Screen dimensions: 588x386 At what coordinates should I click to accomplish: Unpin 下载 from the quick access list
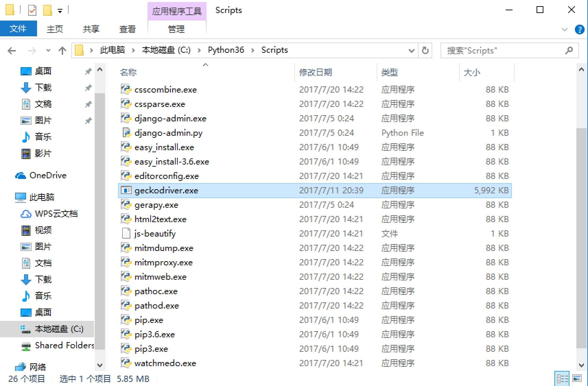pos(88,88)
